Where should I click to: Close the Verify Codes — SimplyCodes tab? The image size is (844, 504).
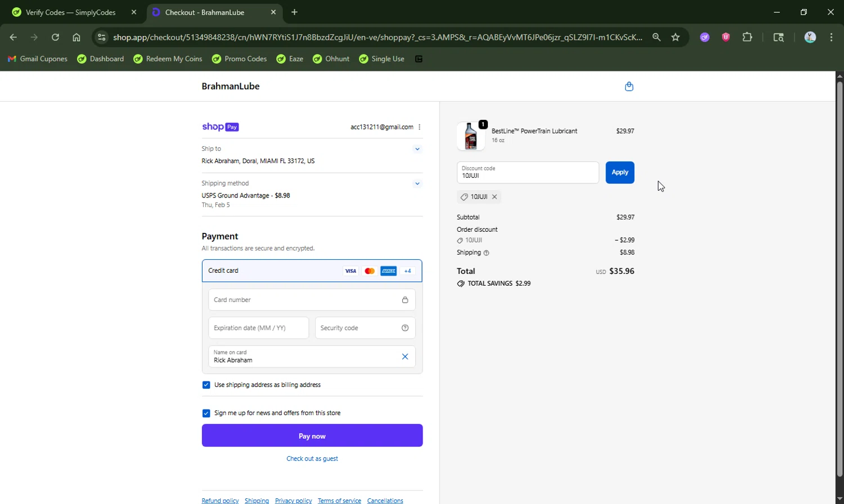pyautogui.click(x=134, y=12)
